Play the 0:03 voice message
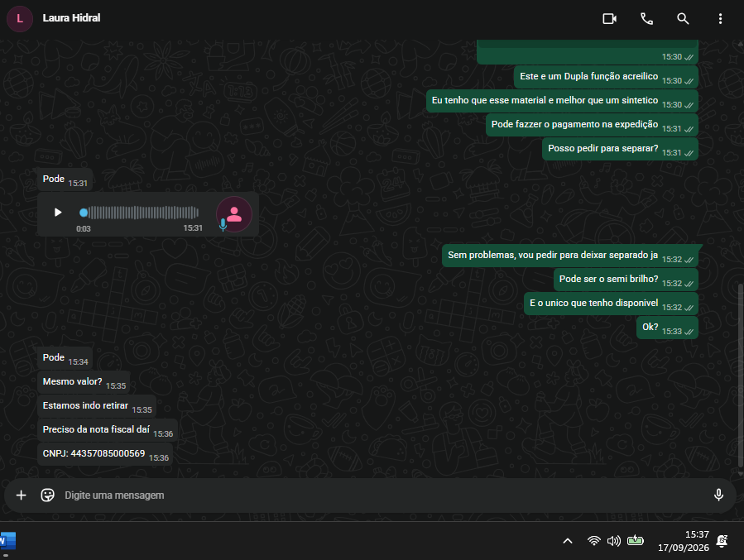 click(58, 212)
